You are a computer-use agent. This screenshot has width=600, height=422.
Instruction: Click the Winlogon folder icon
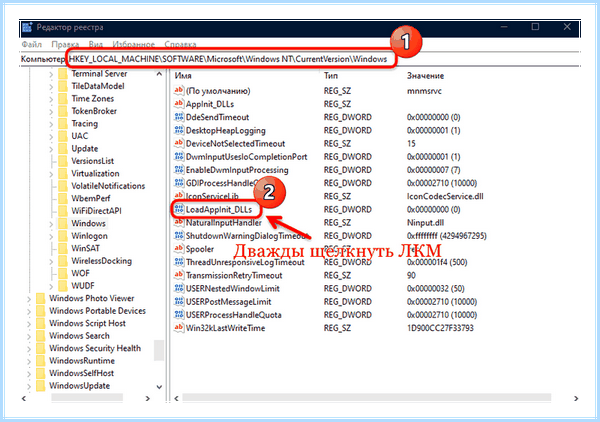coord(63,236)
